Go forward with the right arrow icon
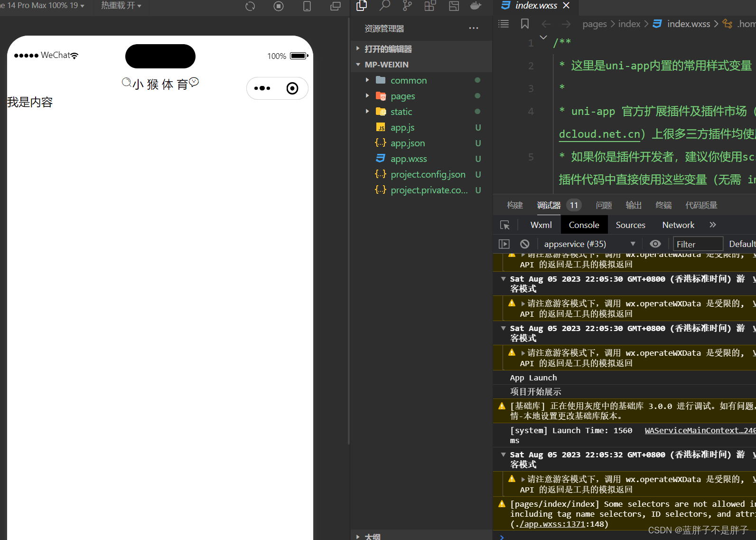Screen dimensions: 756x540 [566, 24]
